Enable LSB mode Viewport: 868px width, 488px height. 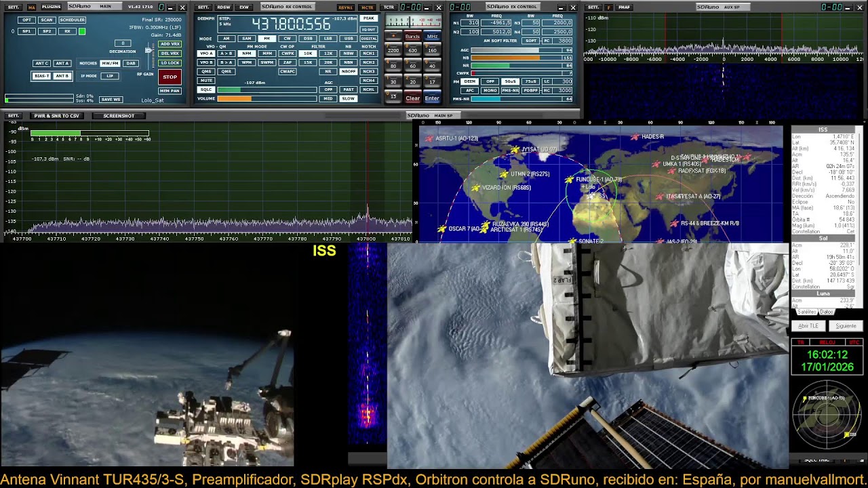click(328, 39)
